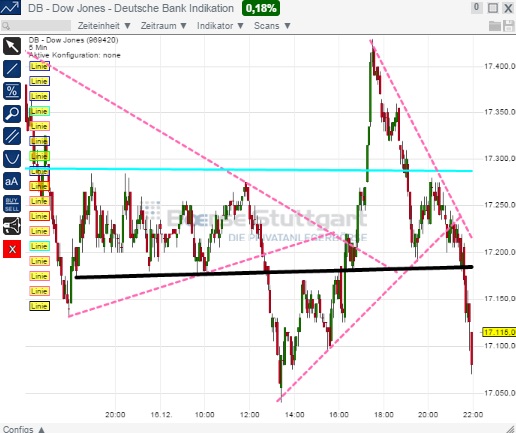Screen dimensions: 516x433
Task: Click the green 0,18% change badge
Action: point(261,8)
